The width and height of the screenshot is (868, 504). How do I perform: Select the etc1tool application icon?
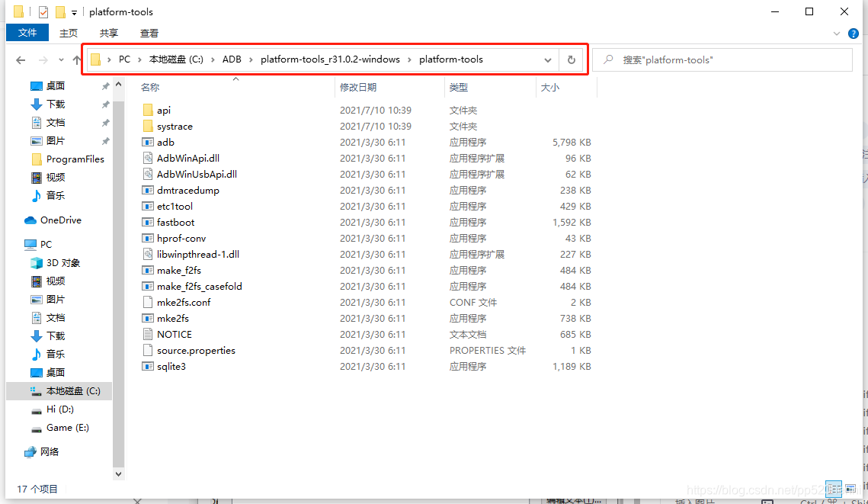tap(148, 207)
